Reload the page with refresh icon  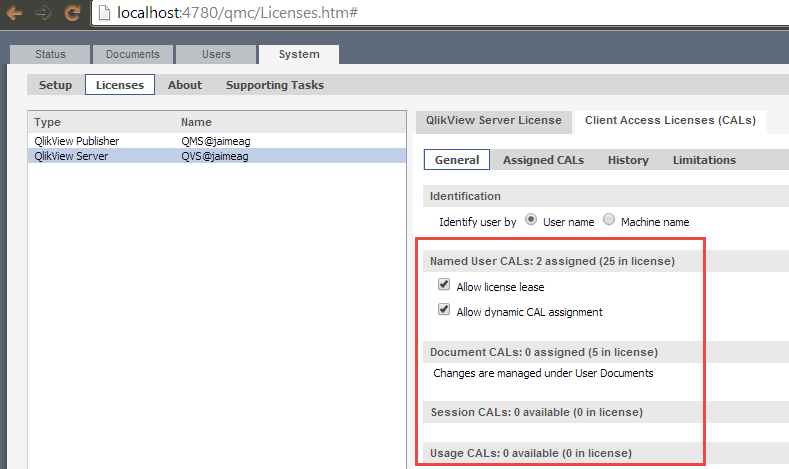pos(72,13)
